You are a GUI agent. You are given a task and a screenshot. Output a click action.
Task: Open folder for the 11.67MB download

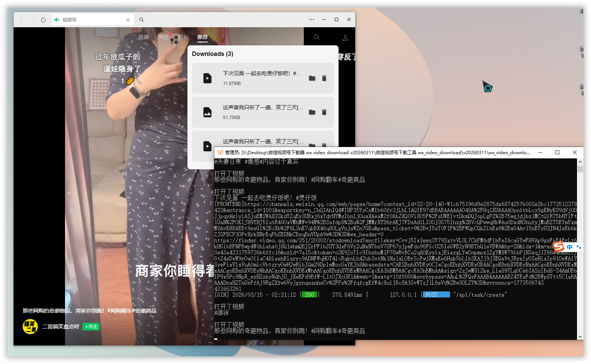(312, 78)
